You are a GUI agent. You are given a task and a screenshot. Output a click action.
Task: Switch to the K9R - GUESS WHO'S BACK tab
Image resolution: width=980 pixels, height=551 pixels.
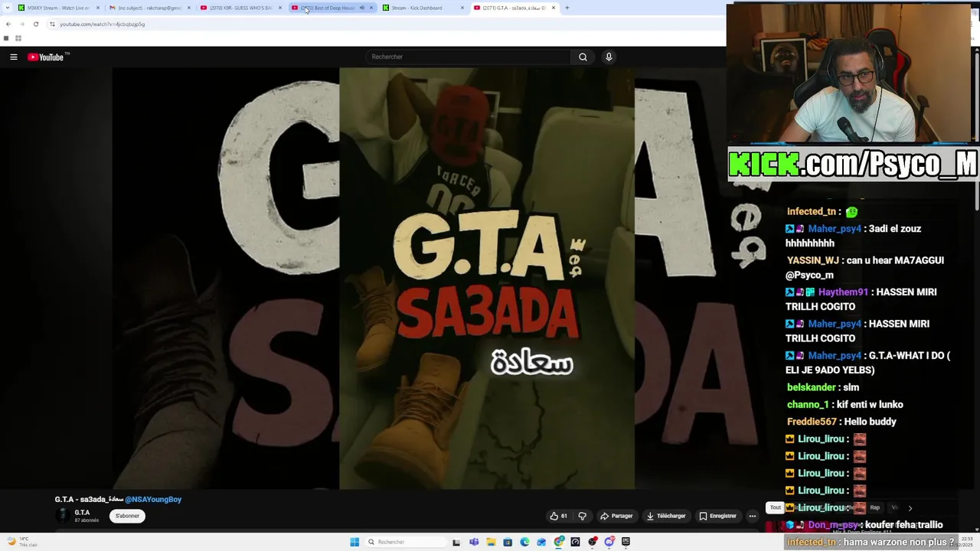coord(240,8)
